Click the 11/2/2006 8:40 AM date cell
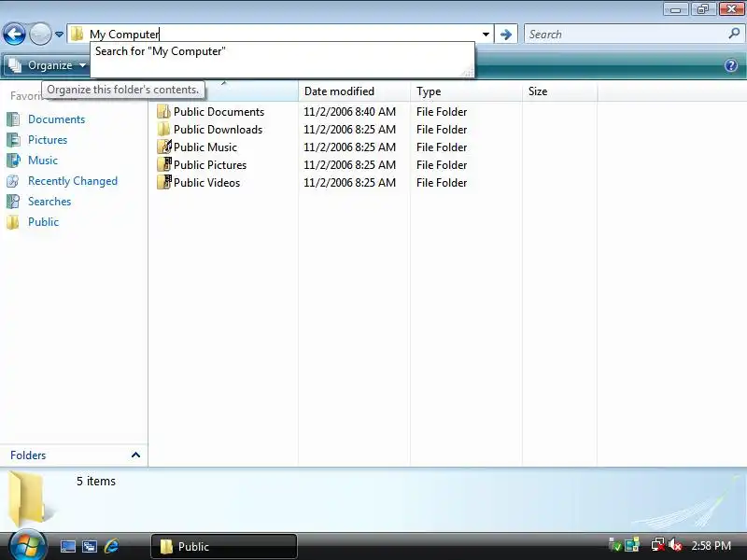Screen dimensions: 747x560 [x=349, y=112]
